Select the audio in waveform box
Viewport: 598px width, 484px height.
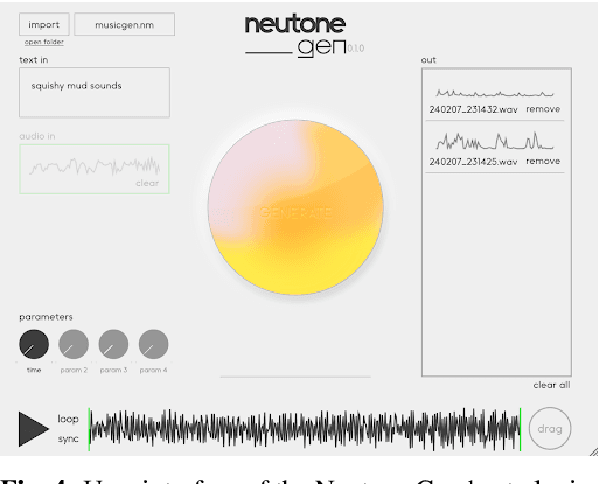point(95,169)
